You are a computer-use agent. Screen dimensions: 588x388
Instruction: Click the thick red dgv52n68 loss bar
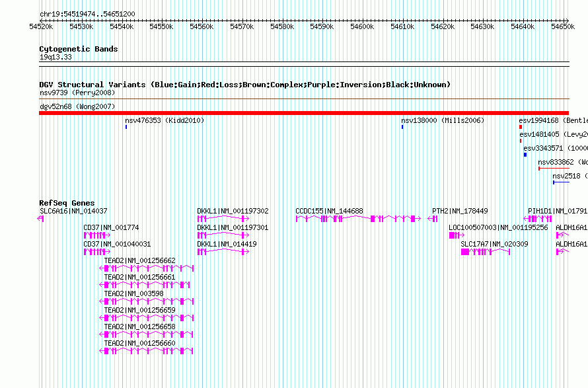click(304, 113)
